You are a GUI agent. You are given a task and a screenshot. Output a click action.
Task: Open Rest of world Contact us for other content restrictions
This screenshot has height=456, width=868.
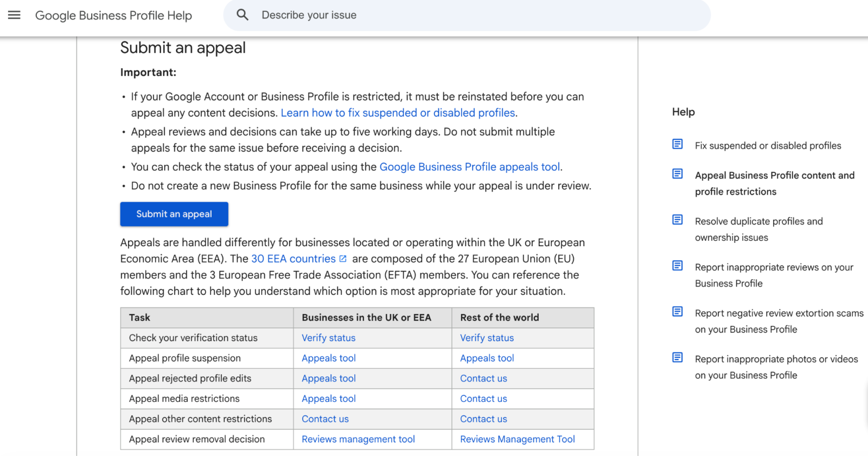(x=484, y=419)
